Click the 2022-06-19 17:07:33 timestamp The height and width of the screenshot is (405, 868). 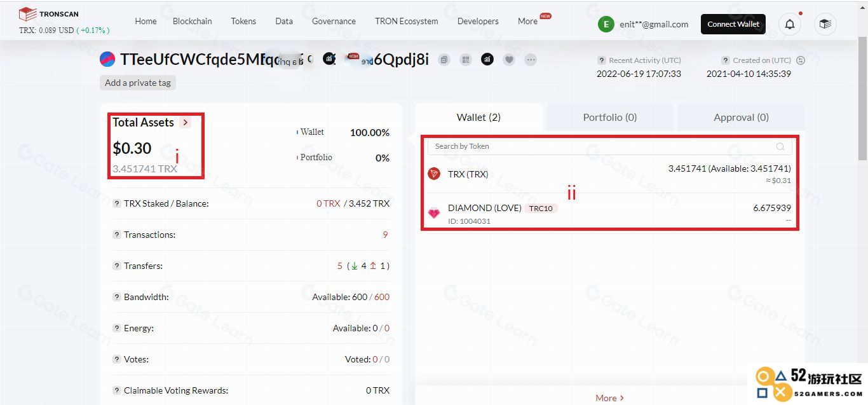639,74
